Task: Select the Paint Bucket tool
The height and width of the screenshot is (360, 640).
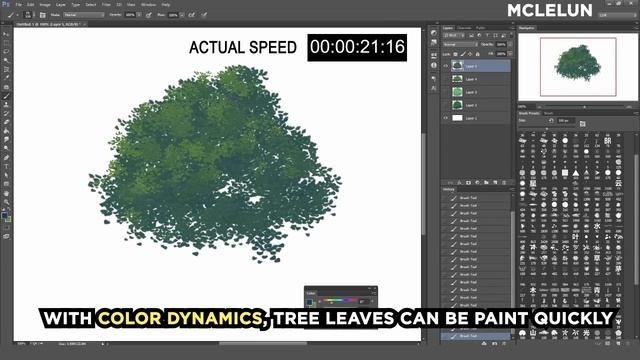Action: pos(6,131)
